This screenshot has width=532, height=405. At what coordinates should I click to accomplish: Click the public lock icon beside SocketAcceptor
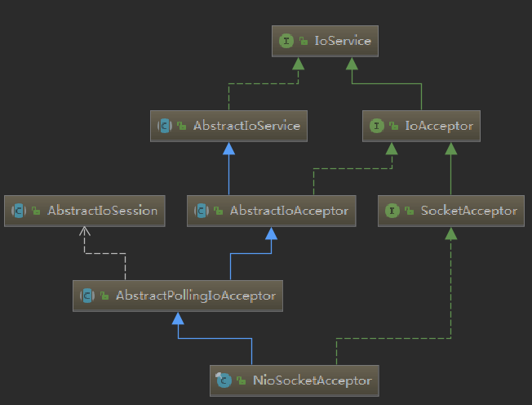410,211
